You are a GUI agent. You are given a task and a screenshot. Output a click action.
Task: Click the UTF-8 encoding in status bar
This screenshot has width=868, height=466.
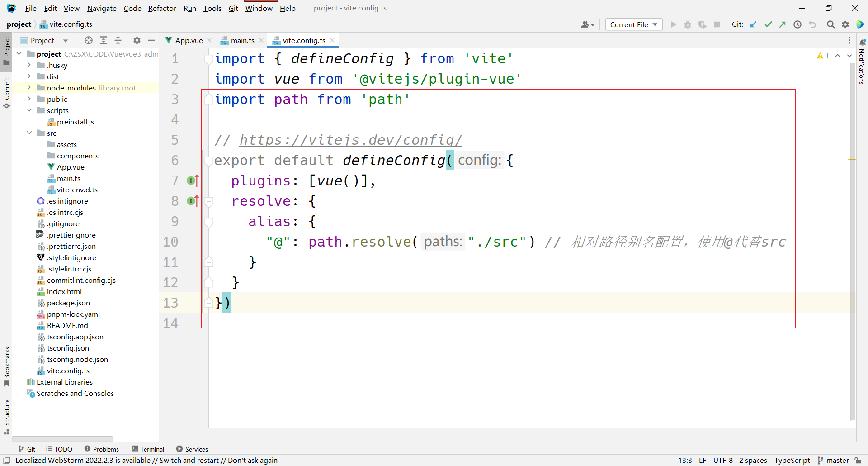pyautogui.click(x=723, y=460)
